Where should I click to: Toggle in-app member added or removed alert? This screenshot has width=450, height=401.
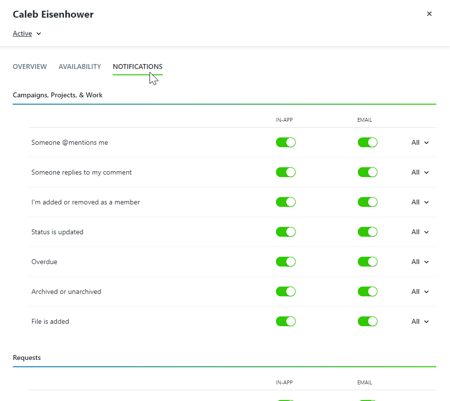[286, 202]
